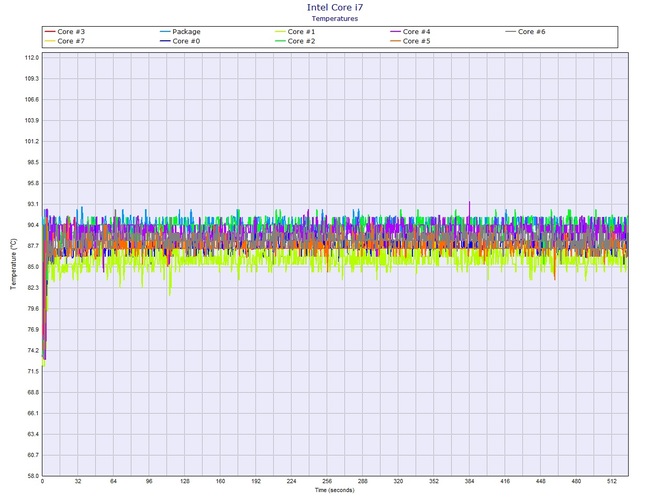The height and width of the screenshot is (502, 670).
Task: Click the red Core #3 color line
Action: (x=50, y=32)
